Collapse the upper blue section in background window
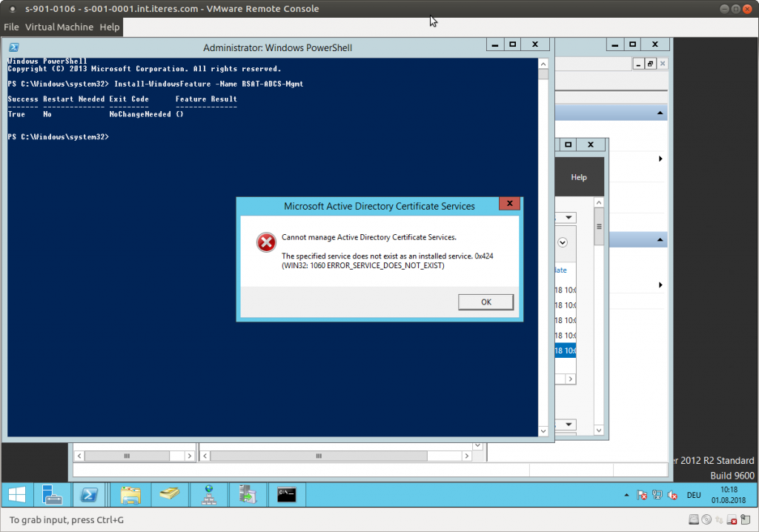This screenshot has height=532, width=759. point(660,113)
